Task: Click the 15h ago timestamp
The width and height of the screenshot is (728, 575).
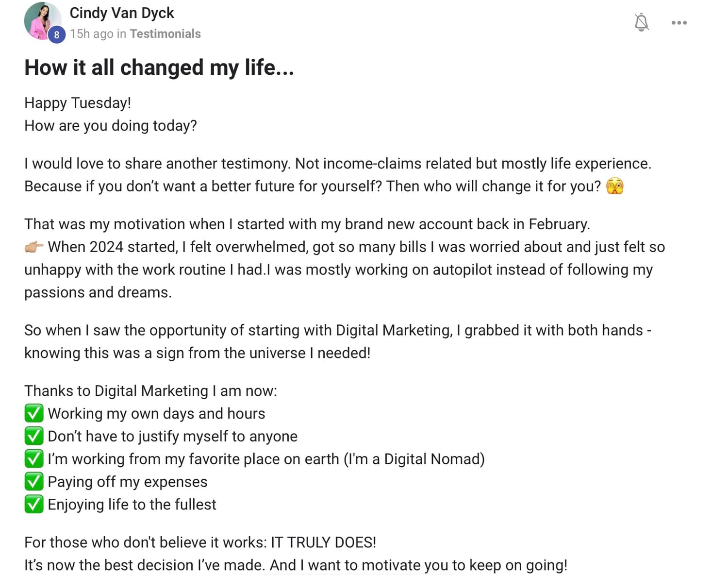Action: click(91, 34)
